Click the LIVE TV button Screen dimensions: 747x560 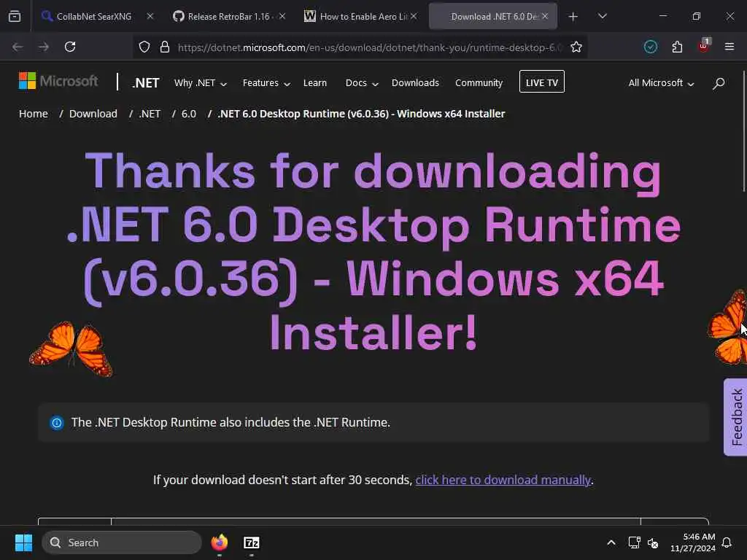542,82
